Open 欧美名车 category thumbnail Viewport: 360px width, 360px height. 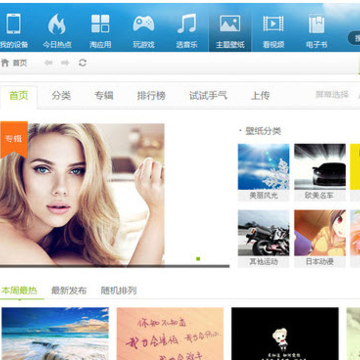coord(320,167)
